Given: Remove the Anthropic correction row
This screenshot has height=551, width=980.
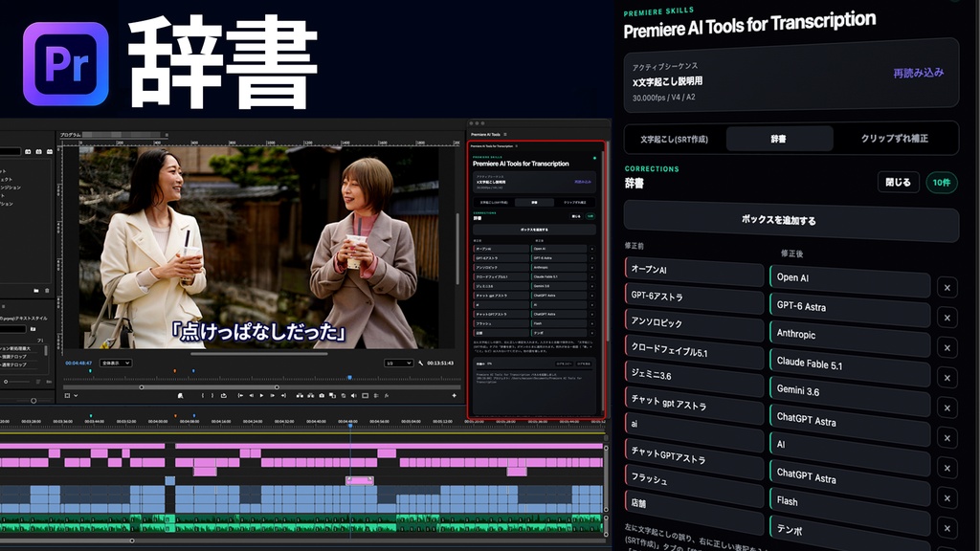Looking at the screenshot, I should 947,347.
